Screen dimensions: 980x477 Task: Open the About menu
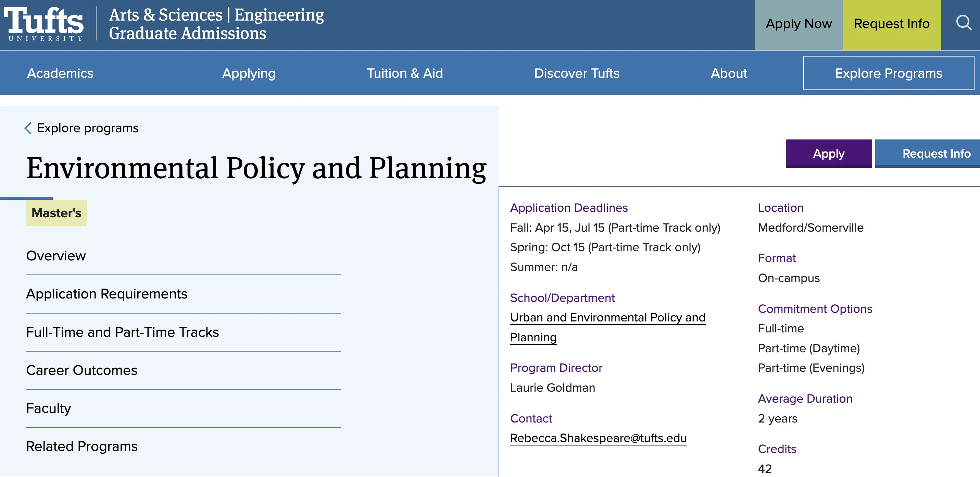[x=729, y=73]
